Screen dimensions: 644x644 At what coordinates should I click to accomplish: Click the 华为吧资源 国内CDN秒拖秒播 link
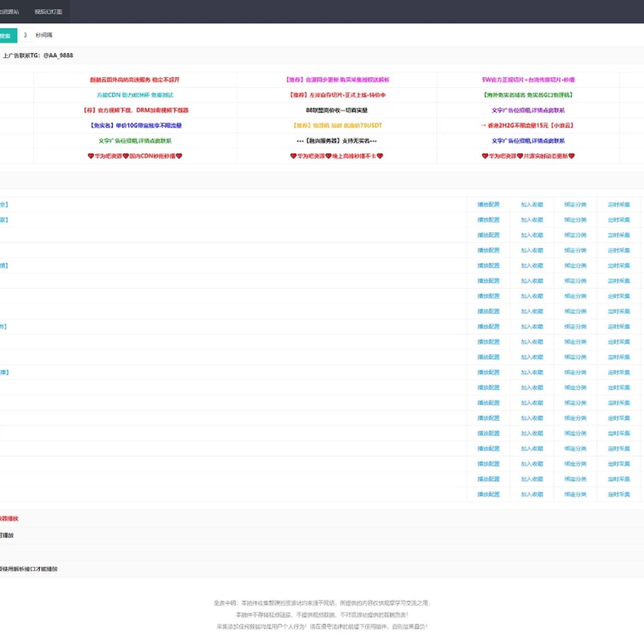(x=135, y=156)
